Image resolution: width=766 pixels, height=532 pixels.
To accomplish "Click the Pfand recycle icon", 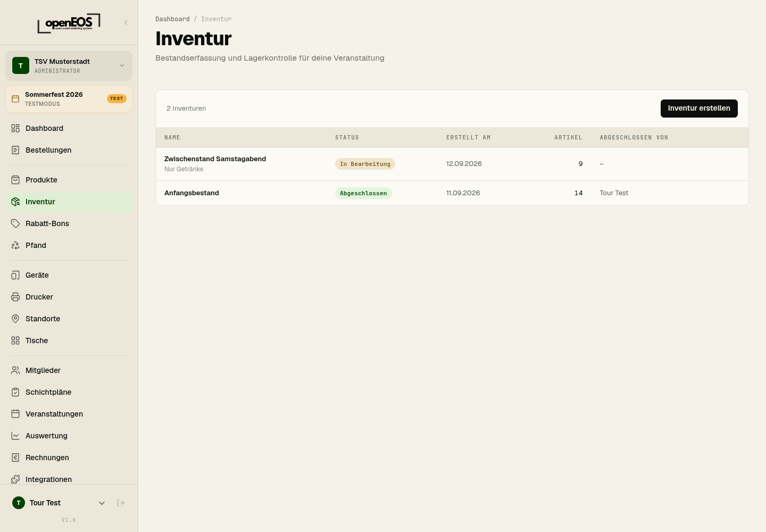I will 15,245.
